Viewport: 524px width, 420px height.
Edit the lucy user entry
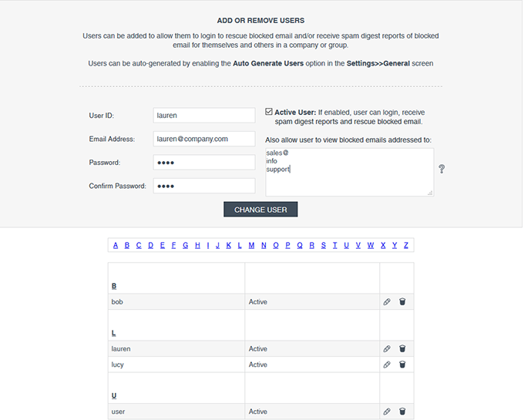click(x=387, y=365)
